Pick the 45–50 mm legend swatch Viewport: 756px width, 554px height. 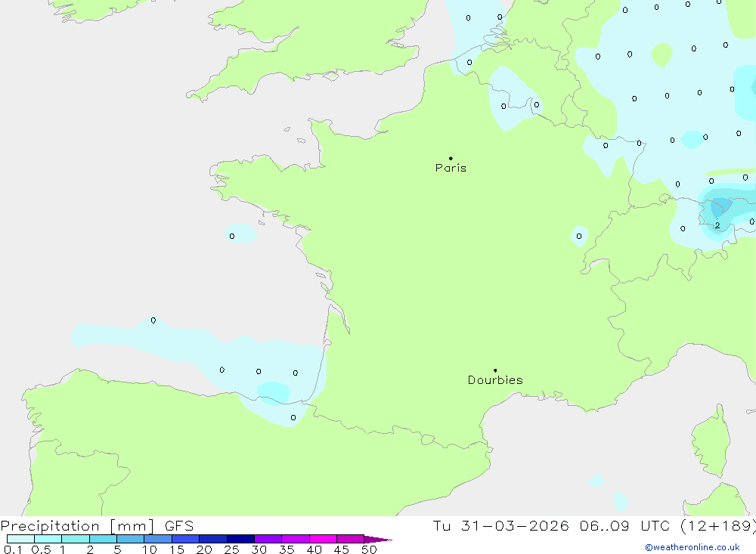351,539
